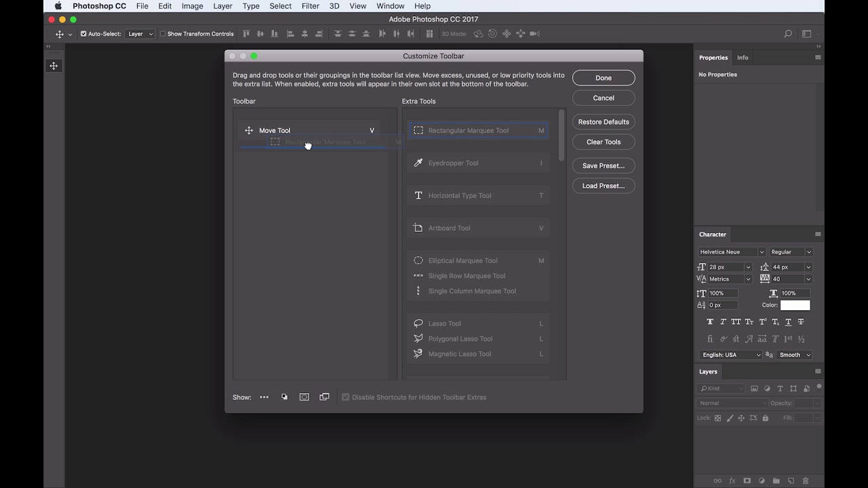Toggle the Layers filter on/off switch

pyautogui.click(x=819, y=387)
